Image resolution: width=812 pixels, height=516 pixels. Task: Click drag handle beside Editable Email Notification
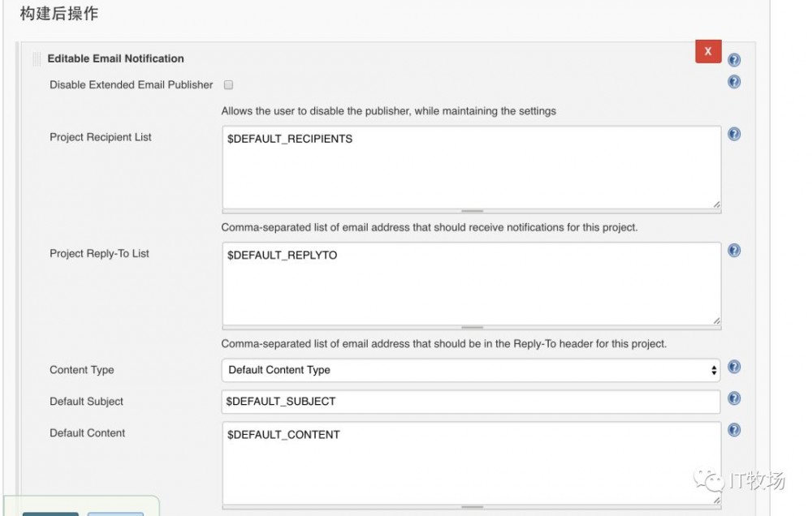37,59
